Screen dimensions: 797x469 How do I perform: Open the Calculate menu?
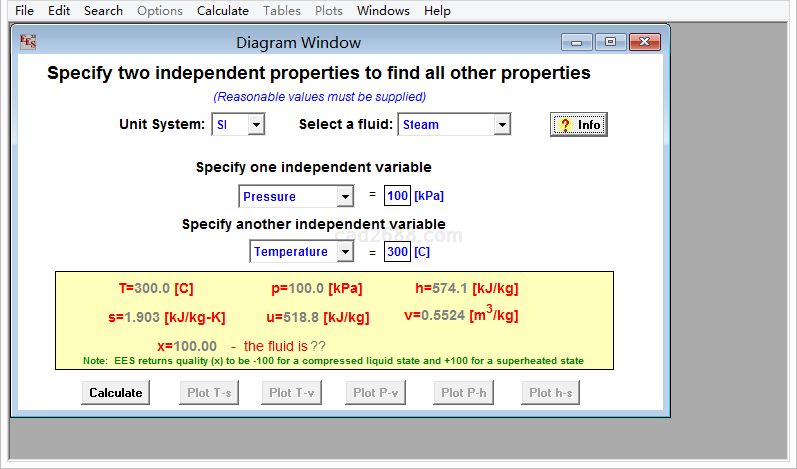coord(222,11)
